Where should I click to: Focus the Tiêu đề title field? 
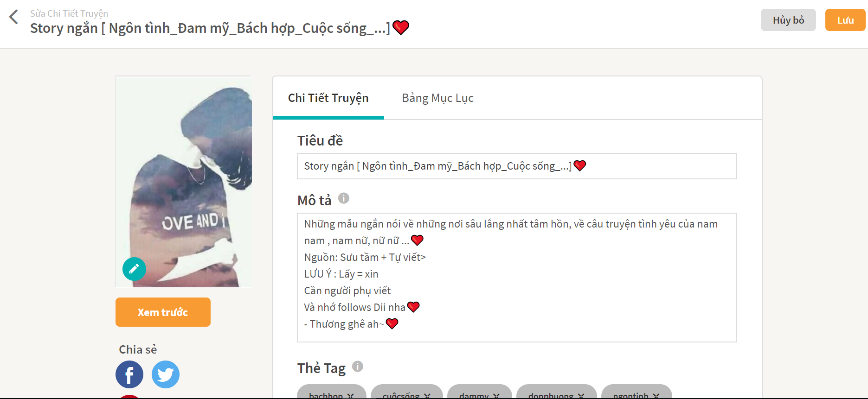(517, 166)
